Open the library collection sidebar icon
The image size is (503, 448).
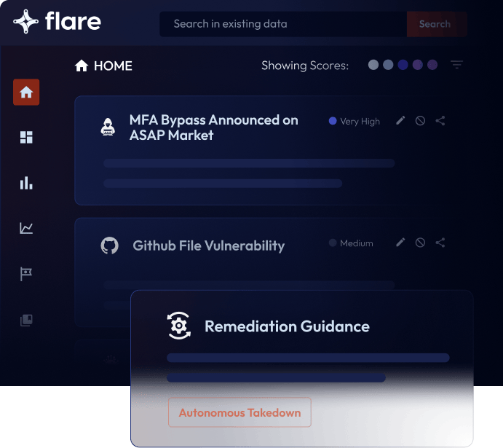(26, 320)
